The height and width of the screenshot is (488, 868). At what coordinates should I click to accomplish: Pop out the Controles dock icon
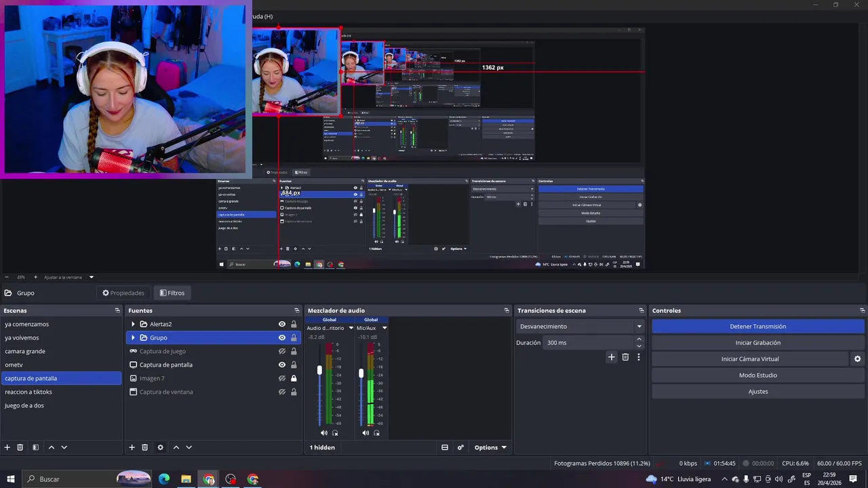click(863, 310)
